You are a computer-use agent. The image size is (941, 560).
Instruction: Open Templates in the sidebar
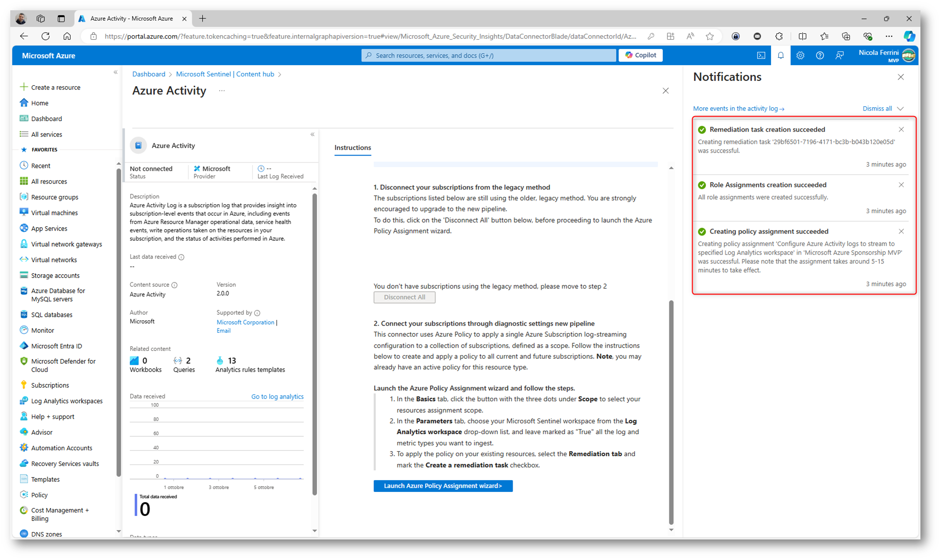[45, 479]
